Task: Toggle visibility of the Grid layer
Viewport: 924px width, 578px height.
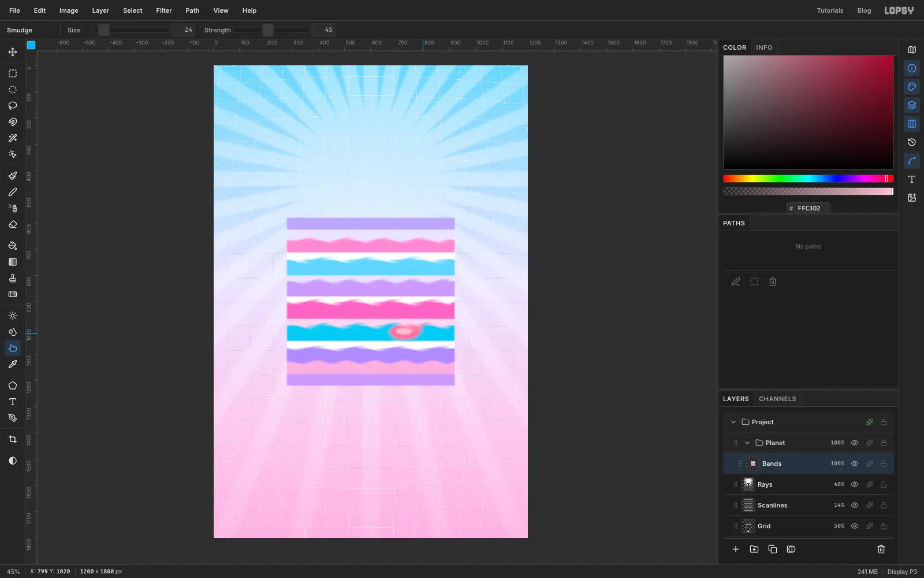Action: [x=855, y=526]
